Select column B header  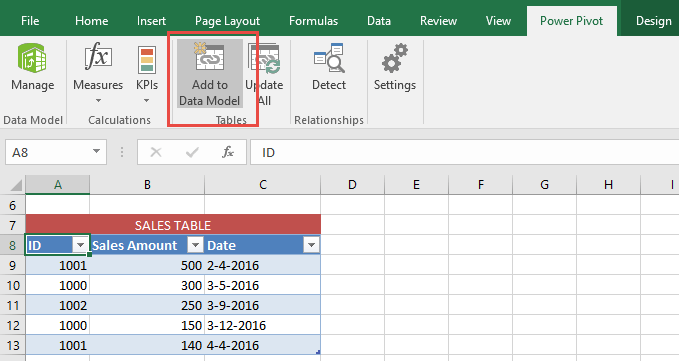[x=147, y=185]
